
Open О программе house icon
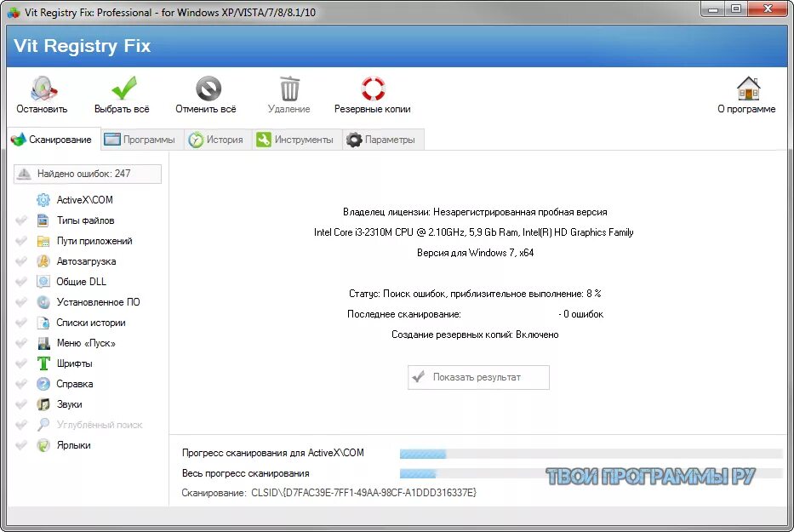tap(748, 89)
